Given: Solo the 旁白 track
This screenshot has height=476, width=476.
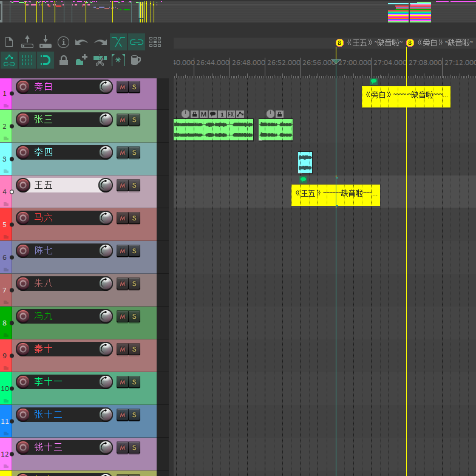Looking at the screenshot, I should [134, 87].
